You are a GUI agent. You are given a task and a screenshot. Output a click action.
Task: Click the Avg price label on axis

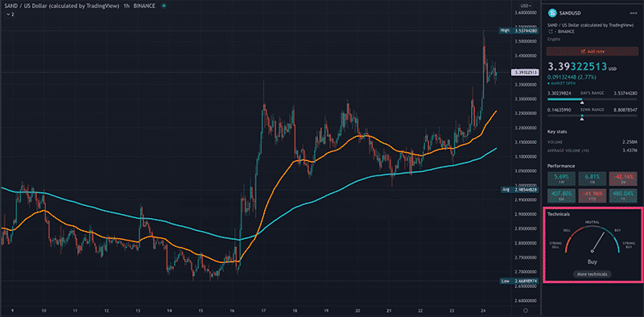point(518,190)
